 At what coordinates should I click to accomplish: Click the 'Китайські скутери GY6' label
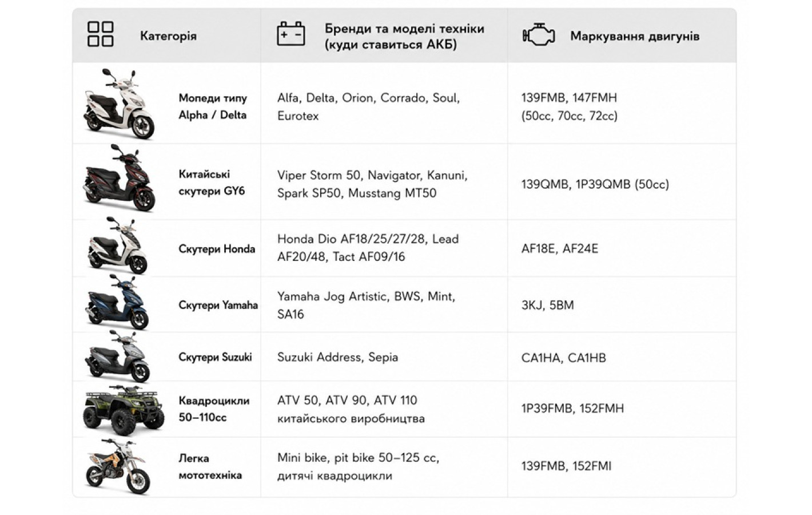pyautogui.click(x=212, y=183)
